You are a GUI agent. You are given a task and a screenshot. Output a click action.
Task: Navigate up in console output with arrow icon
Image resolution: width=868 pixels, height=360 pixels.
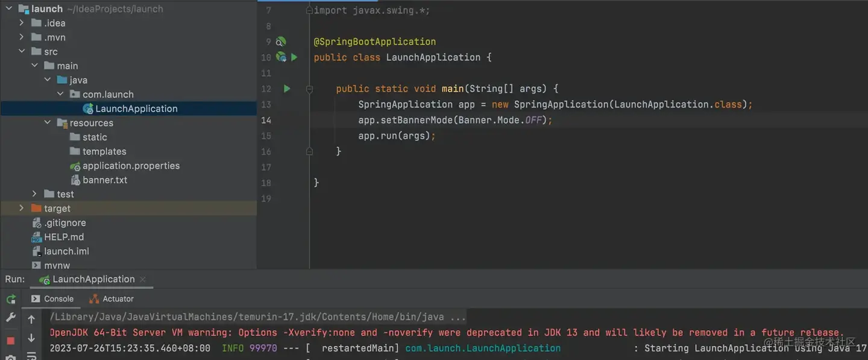31,318
